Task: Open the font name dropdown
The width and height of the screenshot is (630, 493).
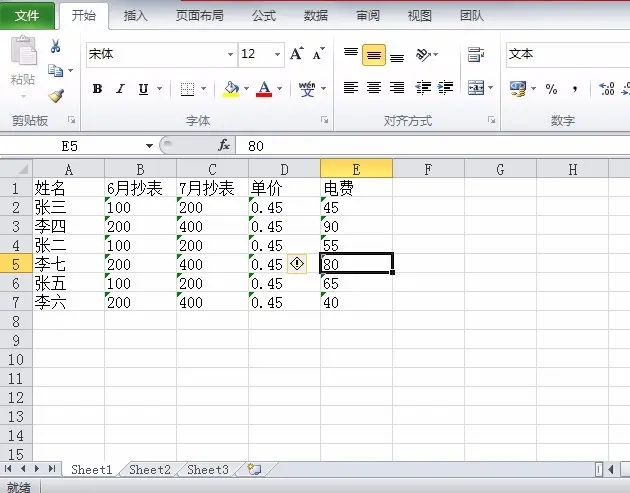Action: coord(230,54)
